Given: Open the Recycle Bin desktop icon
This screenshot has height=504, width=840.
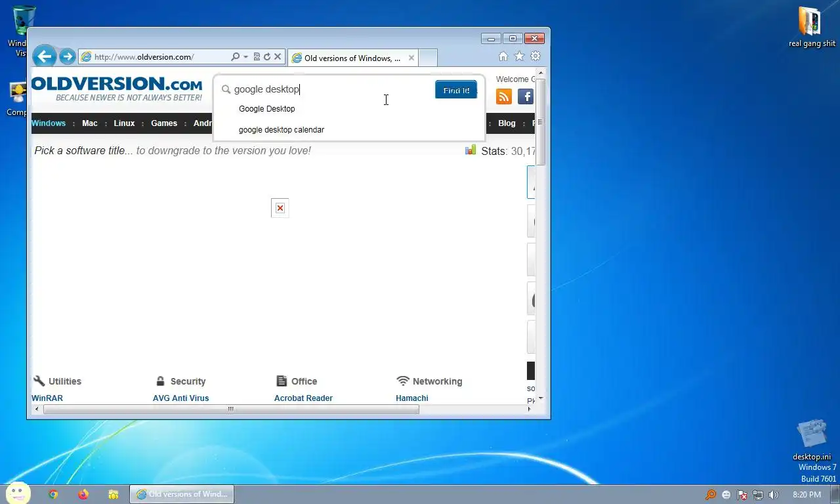Looking at the screenshot, I should [24, 21].
